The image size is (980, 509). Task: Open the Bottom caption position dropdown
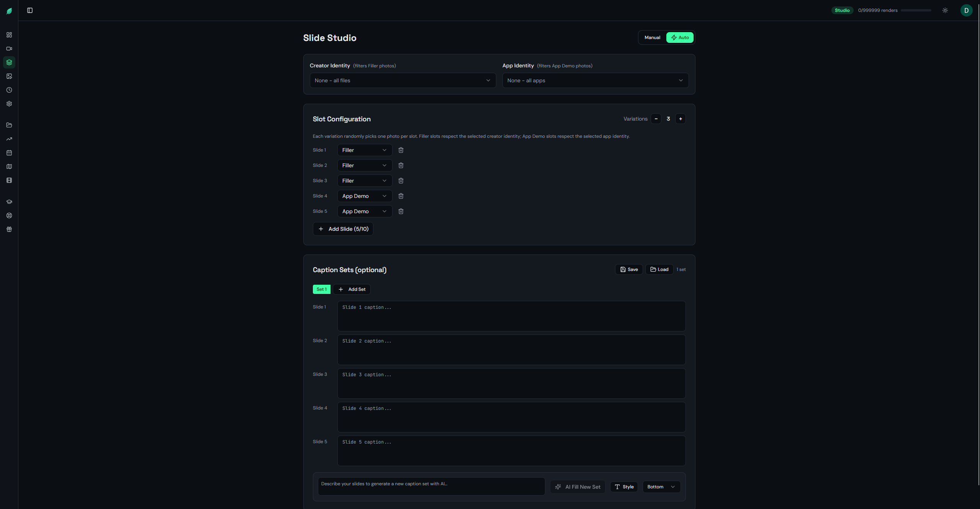(661, 487)
